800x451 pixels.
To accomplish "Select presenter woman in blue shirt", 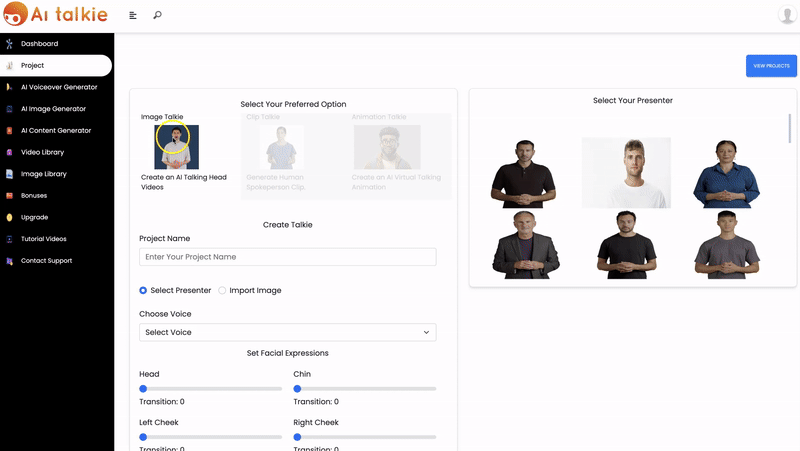I will click(x=726, y=174).
